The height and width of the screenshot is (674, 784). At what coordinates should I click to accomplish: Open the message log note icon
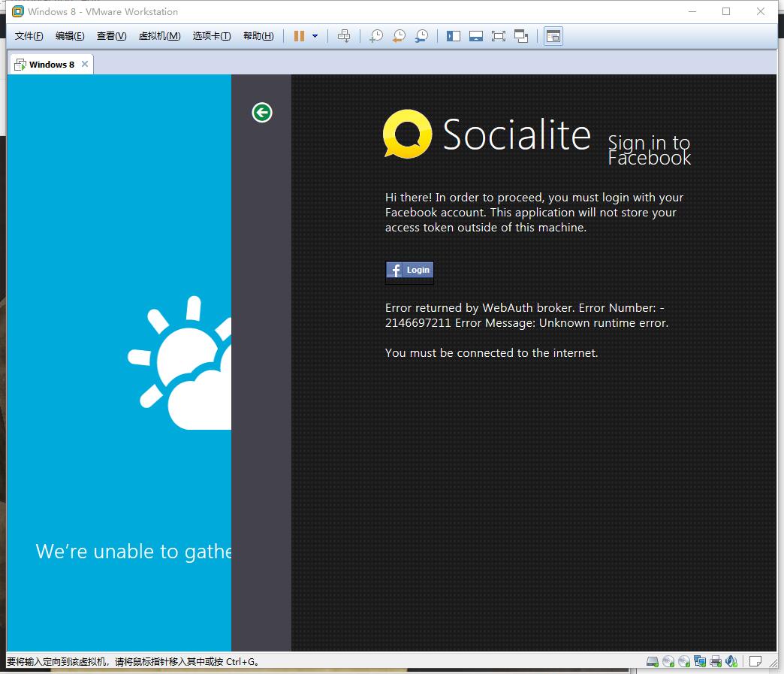pyautogui.click(x=755, y=661)
